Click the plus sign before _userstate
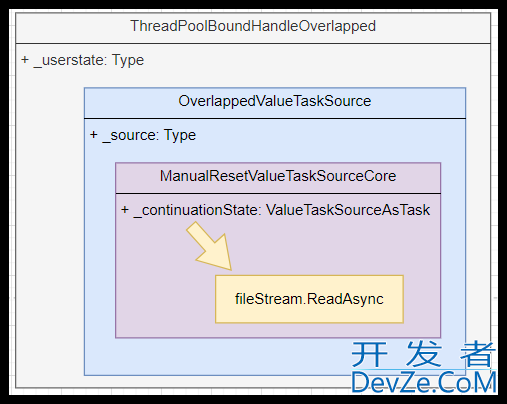 (x=25, y=60)
